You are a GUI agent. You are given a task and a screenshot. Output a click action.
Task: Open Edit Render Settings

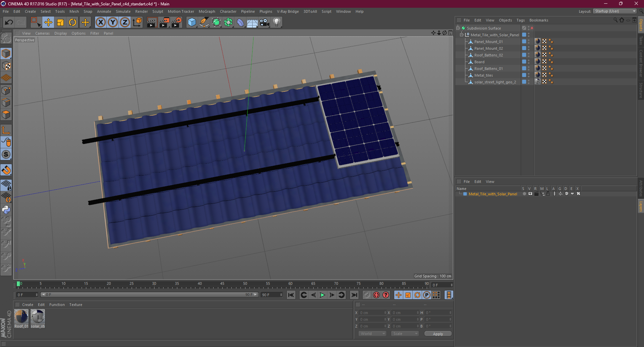[177, 23]
